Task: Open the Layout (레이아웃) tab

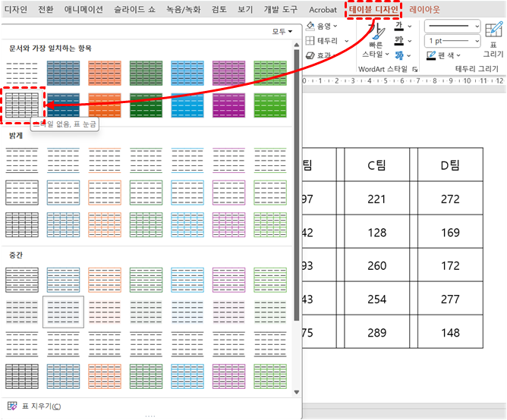Action: point(424,10)
